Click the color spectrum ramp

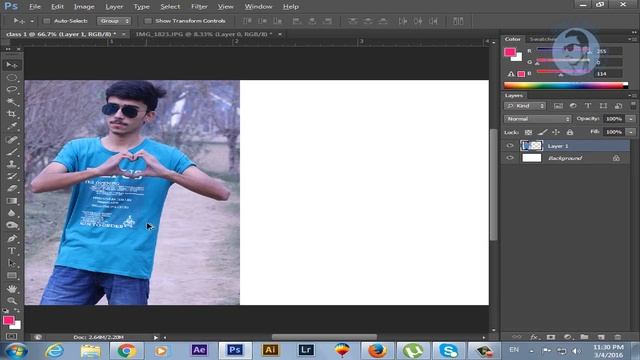[566, 85]
